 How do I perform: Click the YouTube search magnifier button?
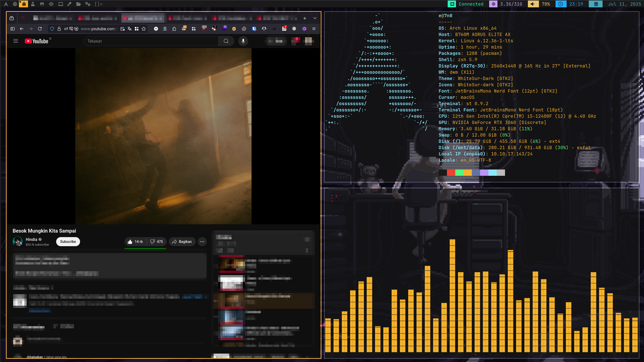tap(226, 41)
